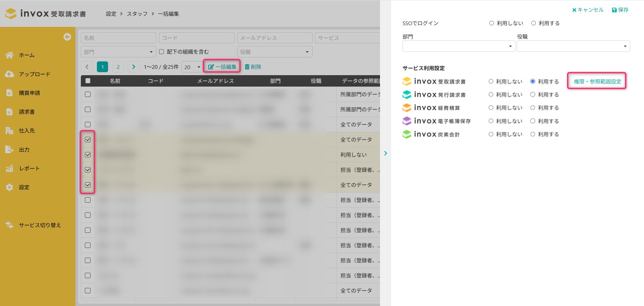Open 仕入先 in sidebar
This screenshot has height=306, width=644.
(x=27, y=131)
